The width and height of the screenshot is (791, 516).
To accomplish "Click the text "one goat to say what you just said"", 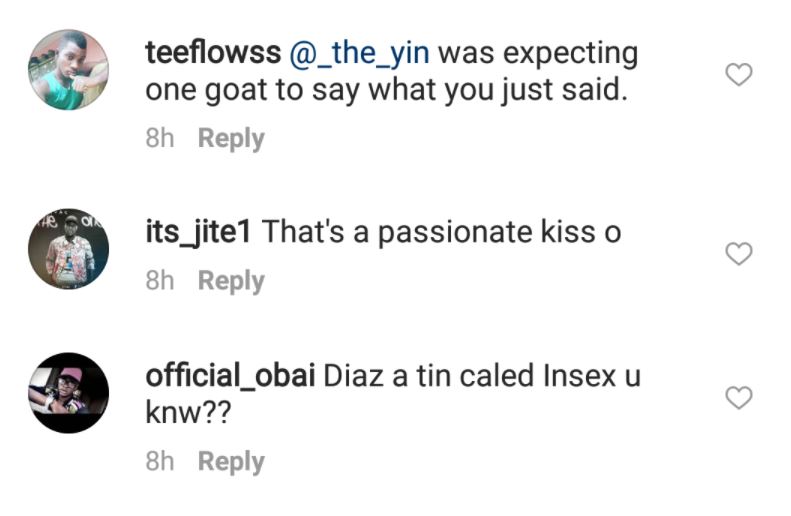I will pos(385,89).
